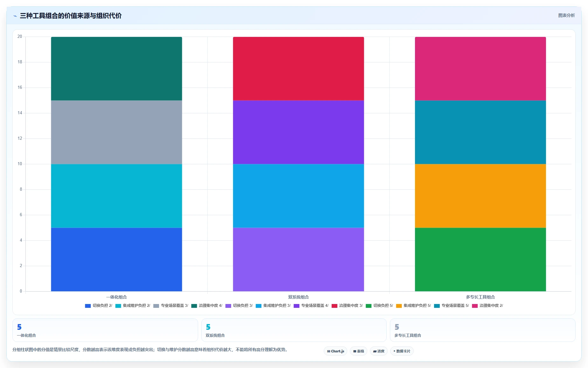Click the 多专长工具组合 x-axis label

pyautogui.click(x=480, y=297)
